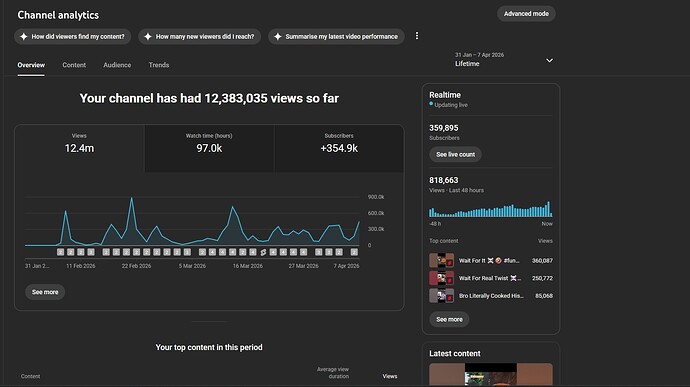Switch to the Content tab
Viewport: 690px width, 387px height.
tap(74, 65)
